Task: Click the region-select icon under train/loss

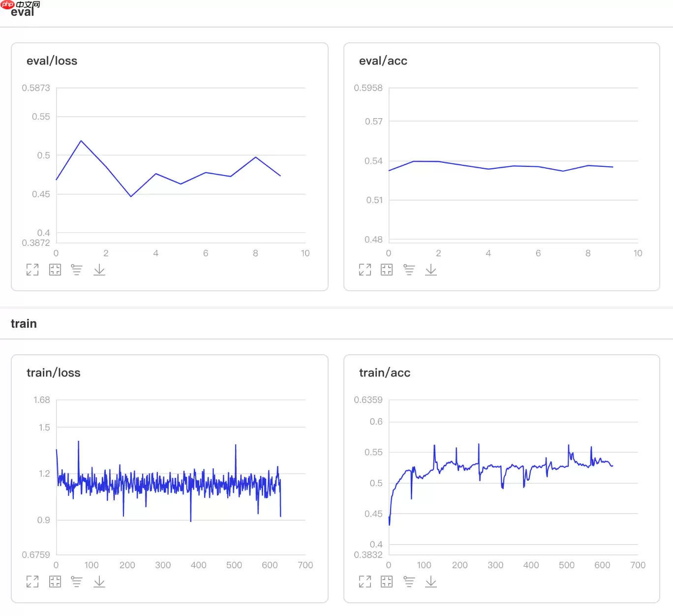Action: tap(55, 582)
